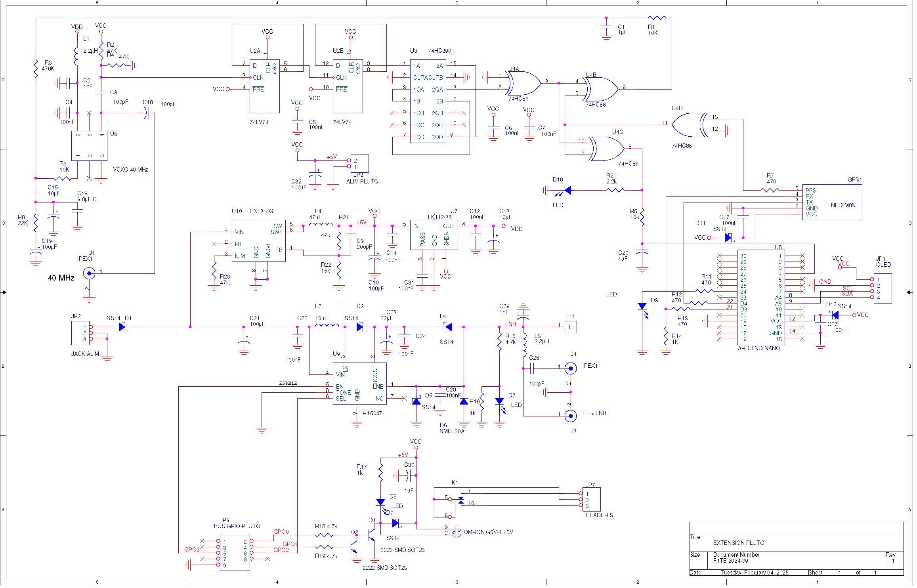Click the GPO3 net label
Screen dimensions: 917x588
(192, 550)
